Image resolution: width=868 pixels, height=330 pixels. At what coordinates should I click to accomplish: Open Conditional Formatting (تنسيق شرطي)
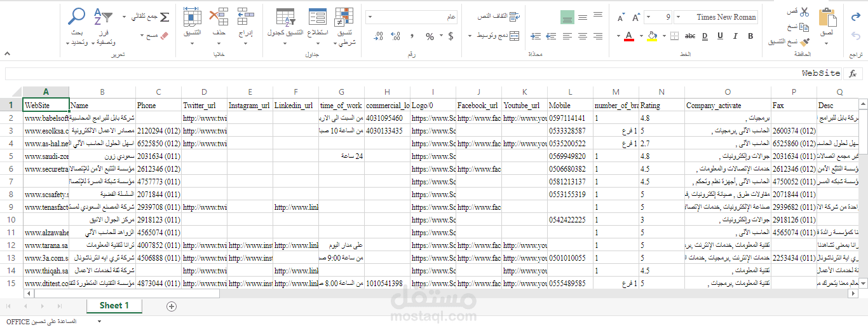tap(346, 27)
